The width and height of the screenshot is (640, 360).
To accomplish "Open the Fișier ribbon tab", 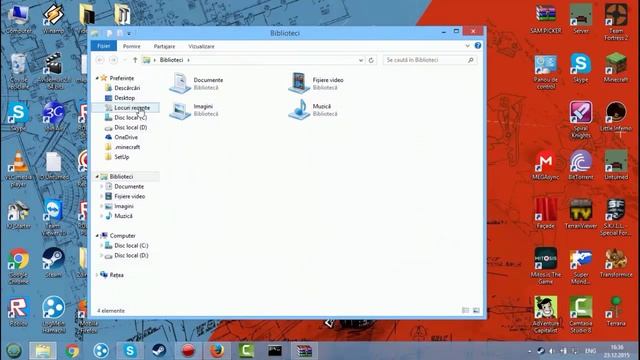I will click(x=104, y=46).
